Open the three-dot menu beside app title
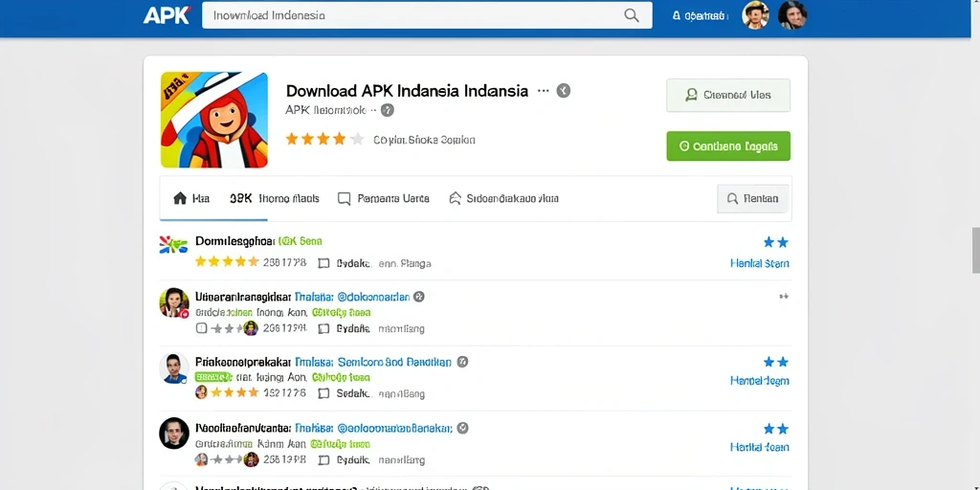The width and height of the screenshot is (980, 490). point(544,91)
